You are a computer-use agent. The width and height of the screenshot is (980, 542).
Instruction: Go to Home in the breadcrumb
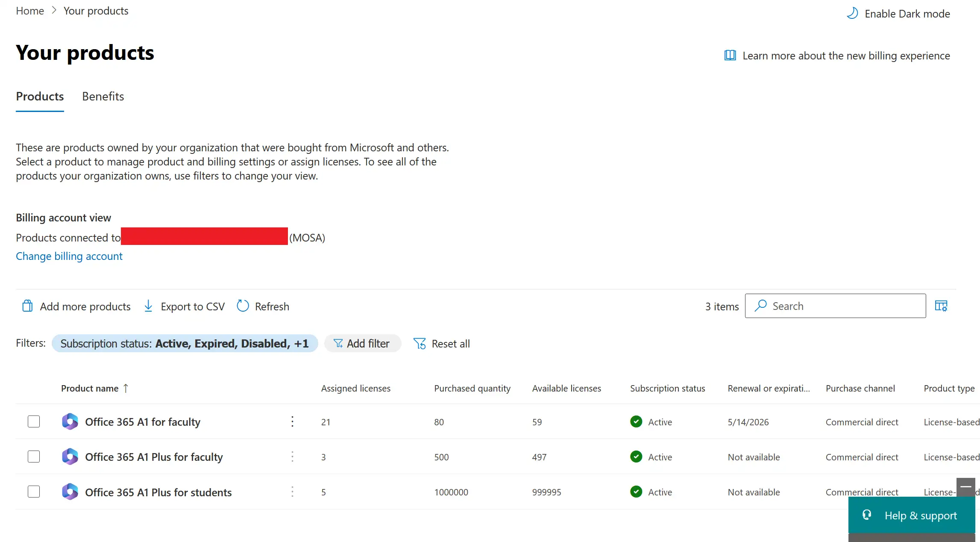tap(30, 11)
